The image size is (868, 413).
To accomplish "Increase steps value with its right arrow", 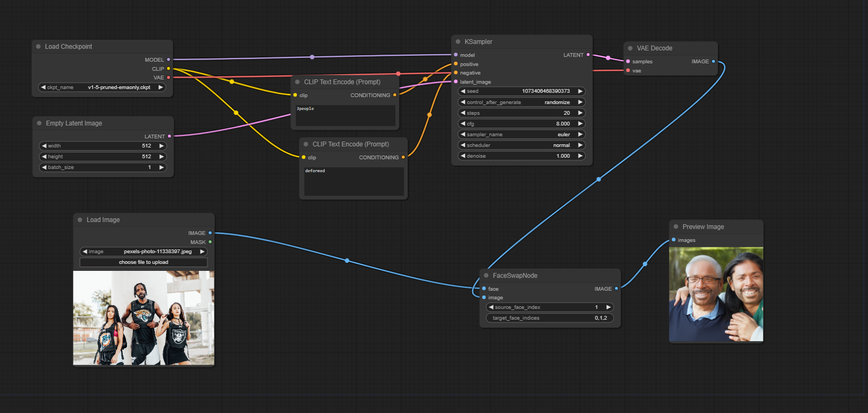I will 580,113.
